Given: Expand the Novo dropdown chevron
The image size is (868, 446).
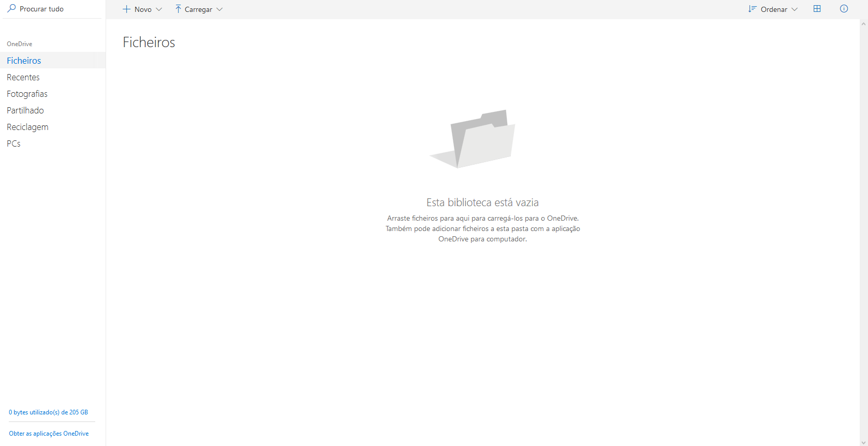Looking at the screenshot, I should [159, 9].
